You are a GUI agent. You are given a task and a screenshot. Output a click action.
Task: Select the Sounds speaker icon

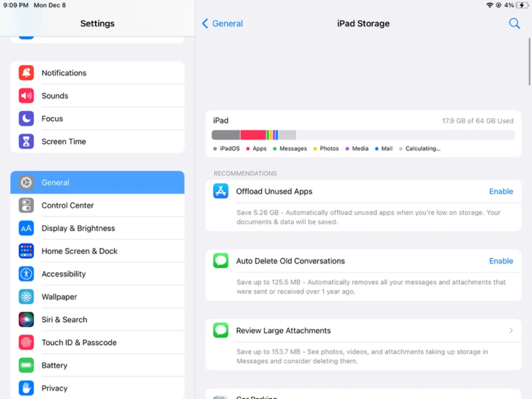point(26,96)
